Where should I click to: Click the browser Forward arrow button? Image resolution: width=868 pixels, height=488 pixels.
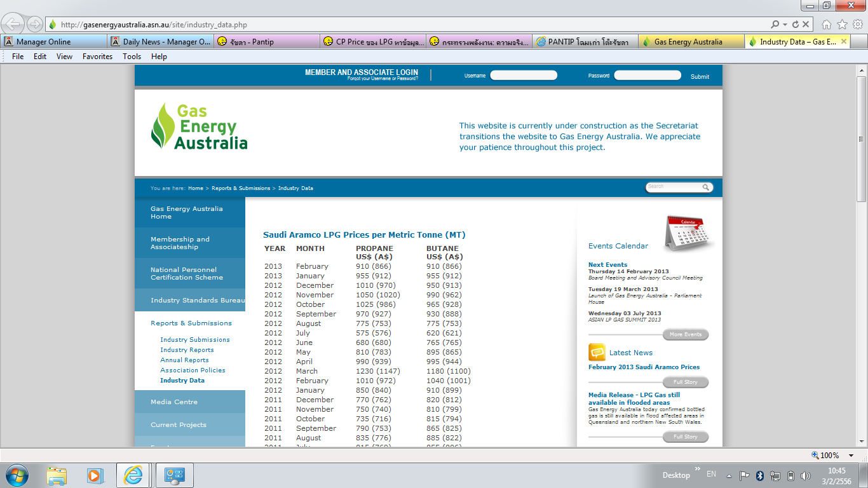coord(35,25)
